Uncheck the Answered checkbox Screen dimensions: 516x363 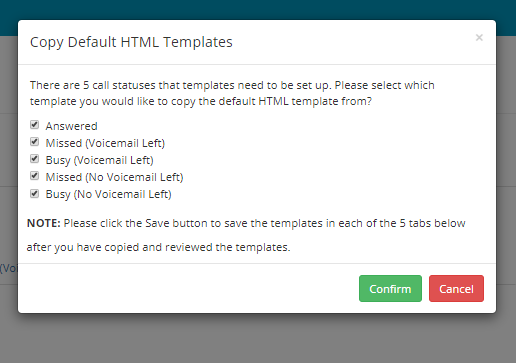click(34, 125)
